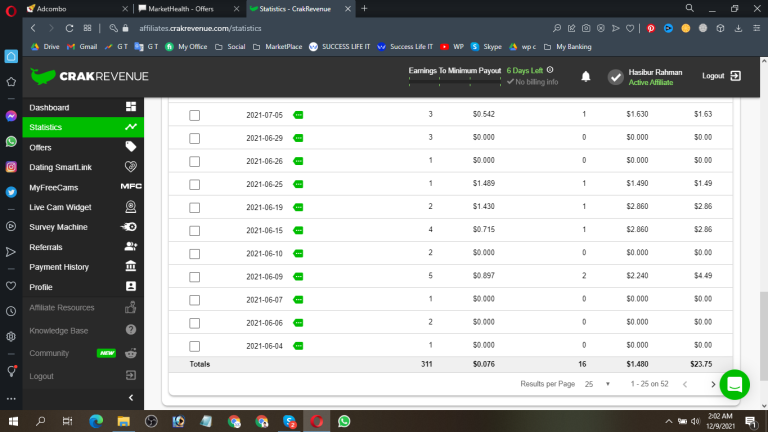The image size is (768, 432).
Task: Open the Survey Machine page
Action: (x=83, y=227)
